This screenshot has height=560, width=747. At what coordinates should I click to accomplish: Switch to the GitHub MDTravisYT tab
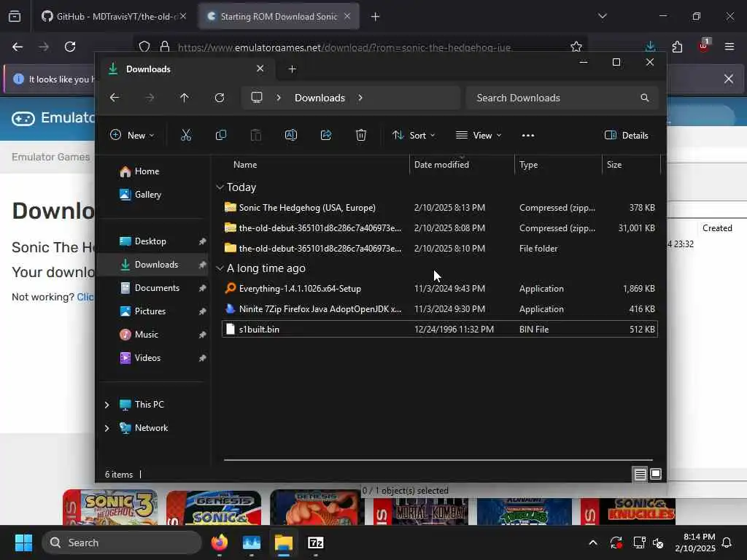(x=115, y=16)
